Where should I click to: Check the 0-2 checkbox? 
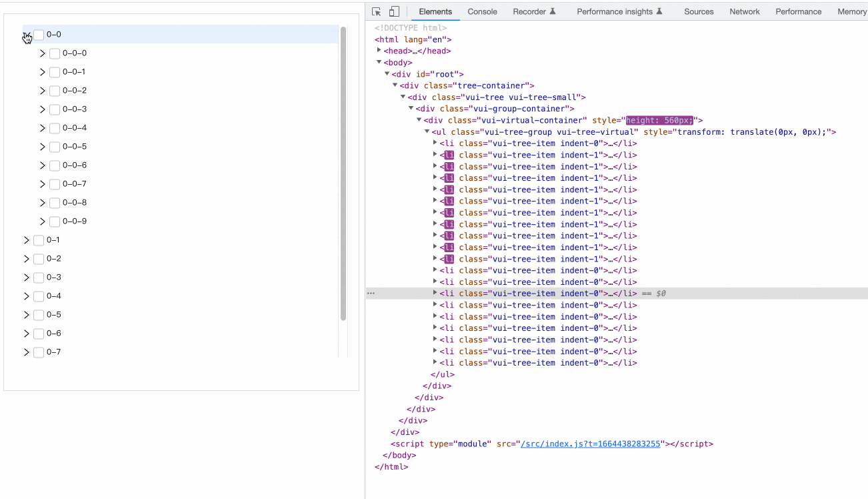[39, 259]
